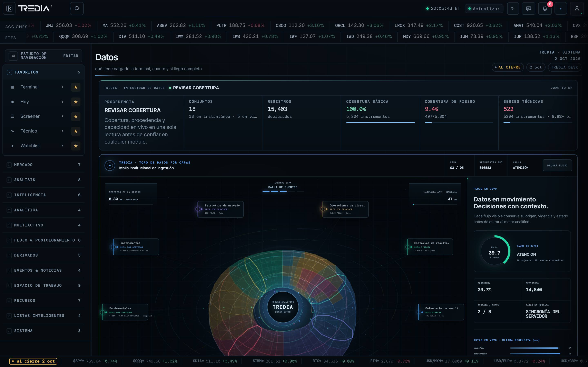
Task: Click the Estudio de Navegación icon
Action: 13,56
